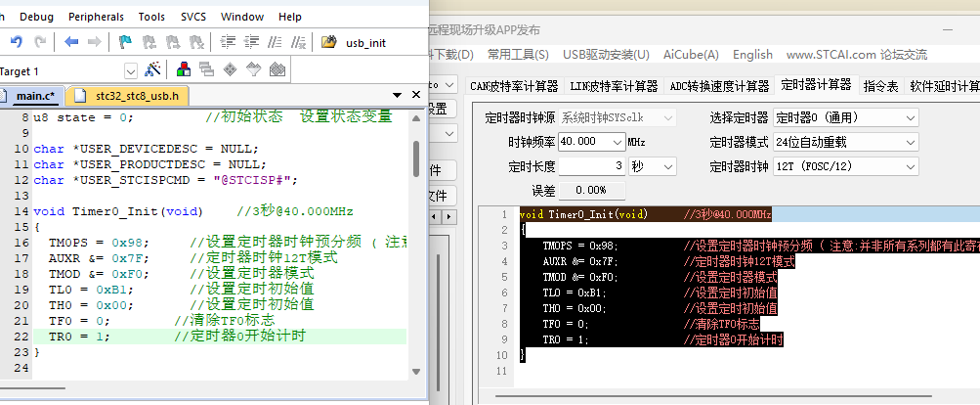Indent selected text icon
The image size is (980, 405).
[228, 42]
